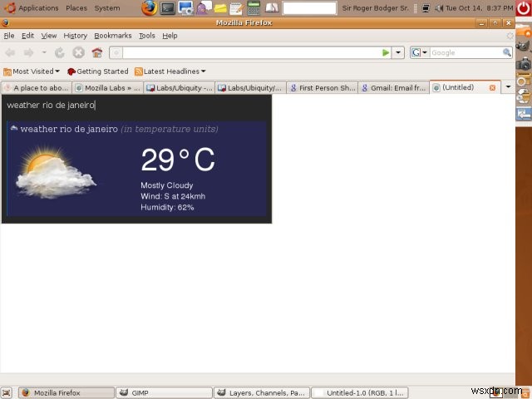
Task: Expand the Most Visited bookmarks menu
Action: tap(32, 71)
